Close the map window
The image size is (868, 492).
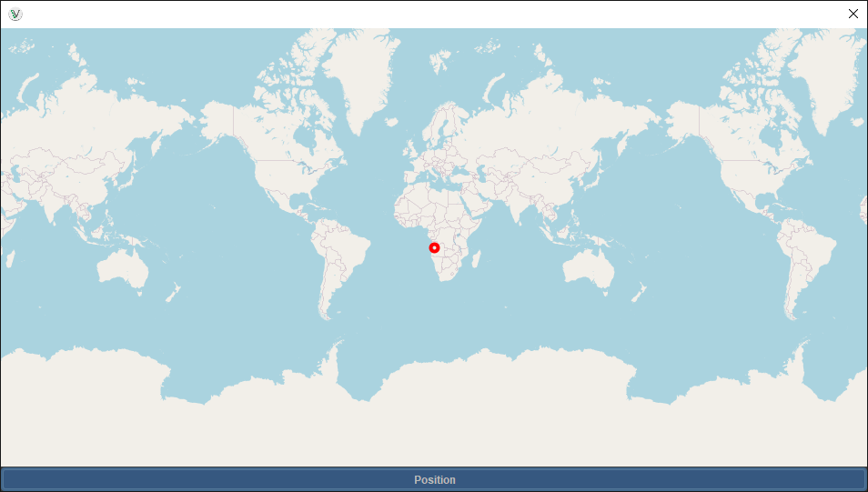853,14
